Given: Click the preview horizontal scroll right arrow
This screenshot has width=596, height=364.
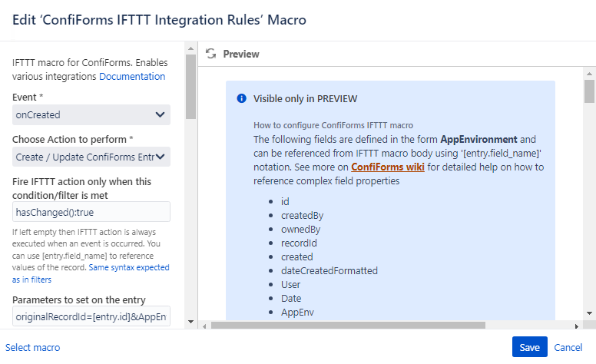Looking at the screenshot, I should point(577,326).
